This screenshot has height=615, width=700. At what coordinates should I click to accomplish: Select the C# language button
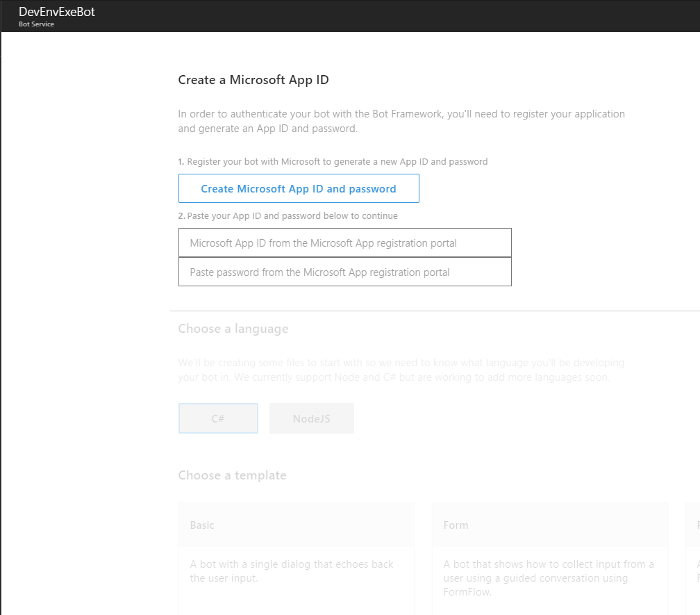click(x=218, y=418)
